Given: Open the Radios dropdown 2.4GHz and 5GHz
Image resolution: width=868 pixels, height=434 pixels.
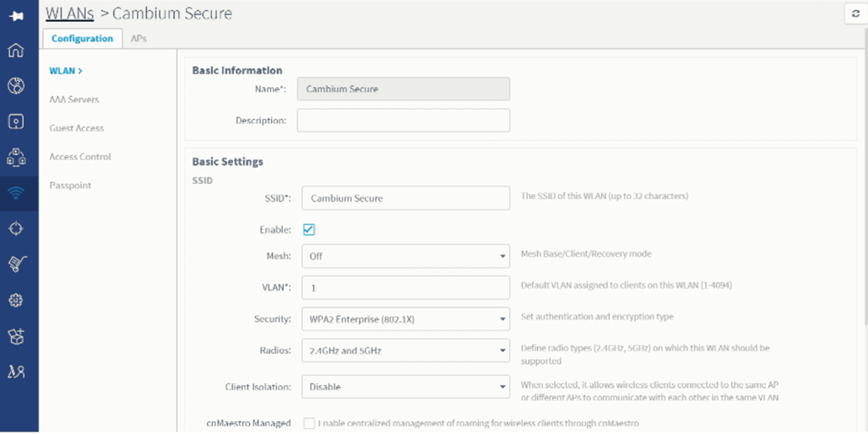Looking at the screenshot, I should 406,351.
